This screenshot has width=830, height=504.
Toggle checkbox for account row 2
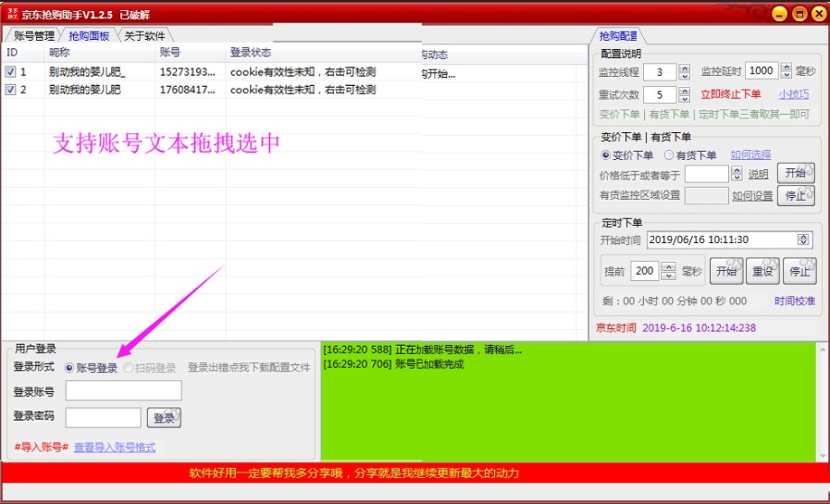[10, 90]
